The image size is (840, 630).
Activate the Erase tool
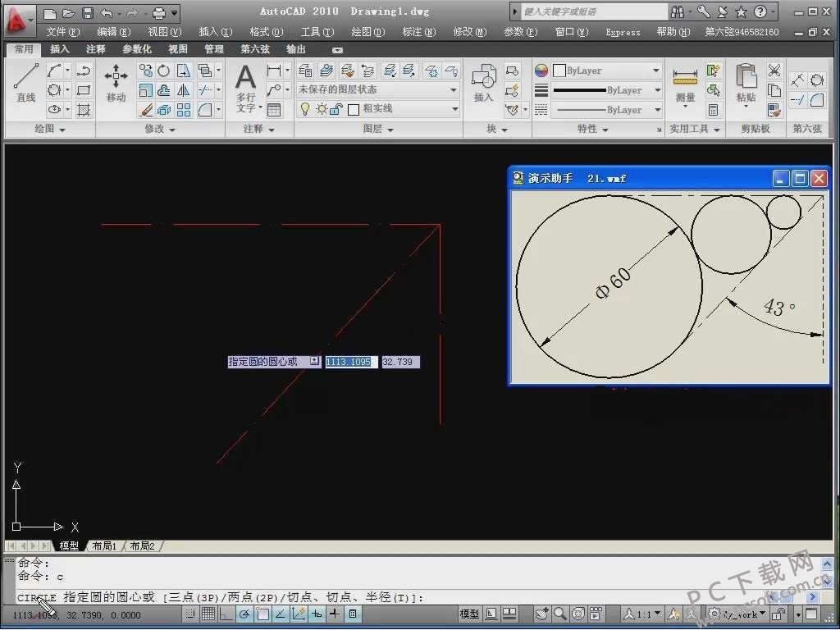coord(145,110)
